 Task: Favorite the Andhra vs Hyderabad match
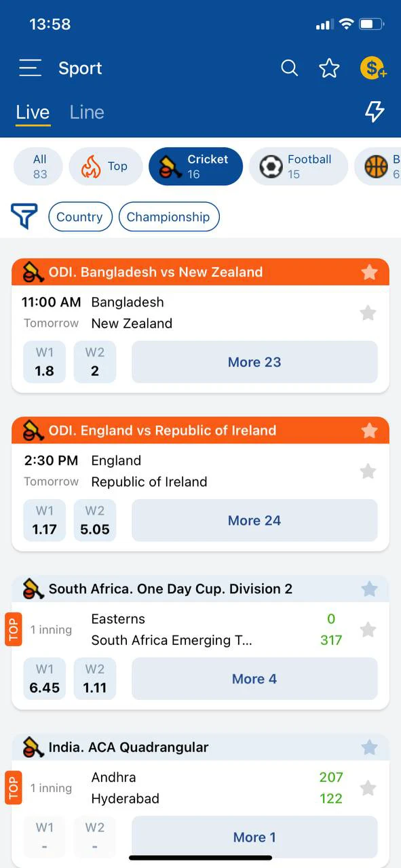pos(368,788)
